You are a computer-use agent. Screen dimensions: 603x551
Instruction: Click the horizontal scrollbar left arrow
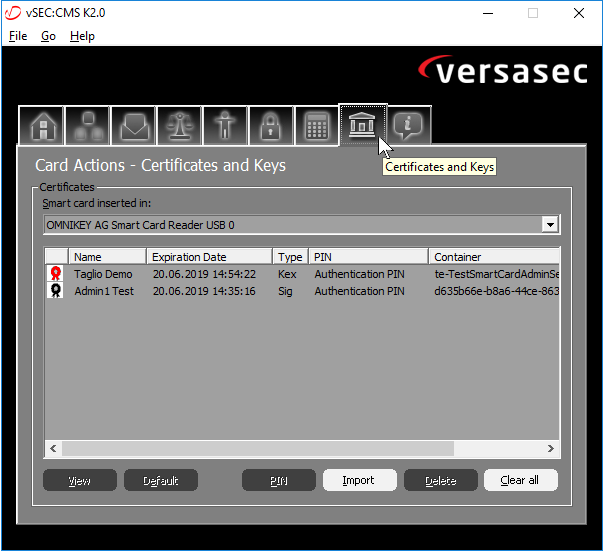[53, 448]
